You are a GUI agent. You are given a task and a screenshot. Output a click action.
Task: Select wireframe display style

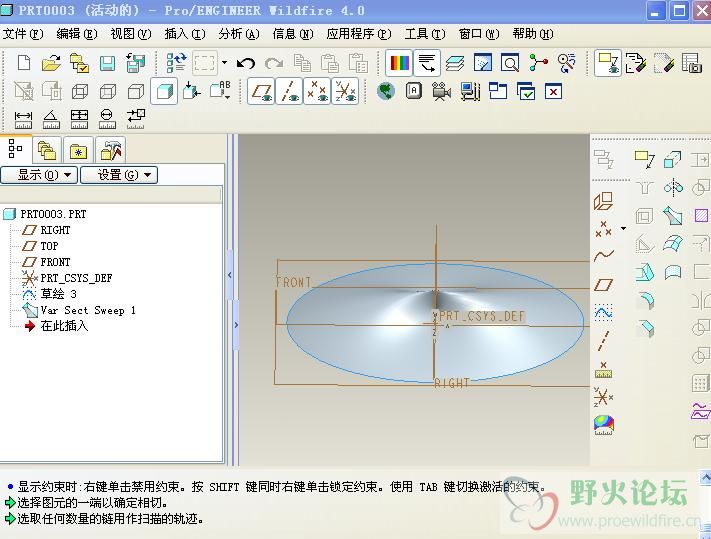[x=79, y=92]
